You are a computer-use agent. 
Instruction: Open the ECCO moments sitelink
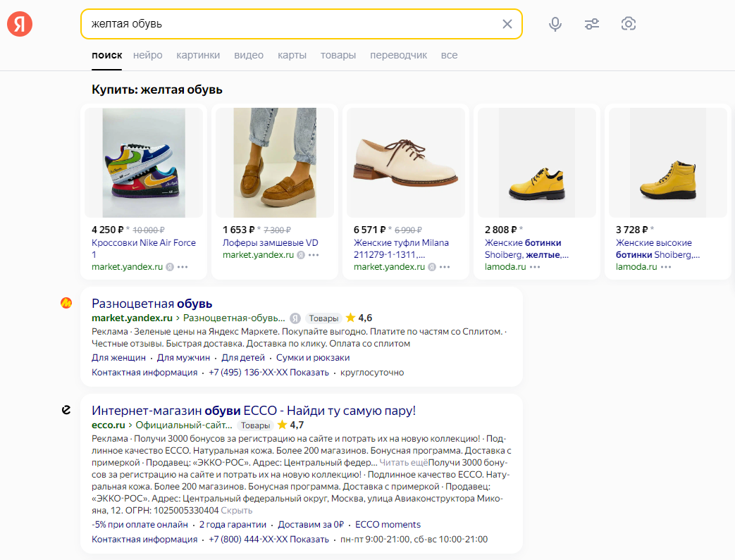[x=388, y=524]
